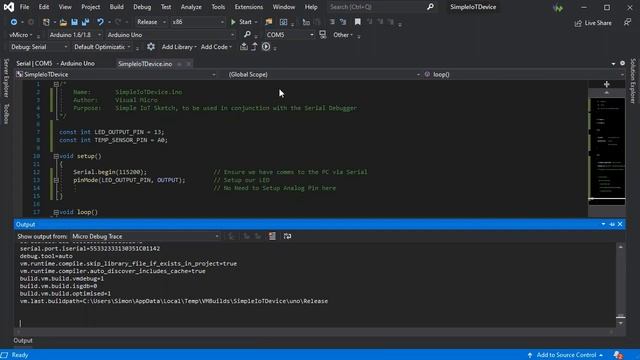Screen dimensions: 640x360
Task: Open vMicro project properties gear icon
Action: (x=151, y=47)
